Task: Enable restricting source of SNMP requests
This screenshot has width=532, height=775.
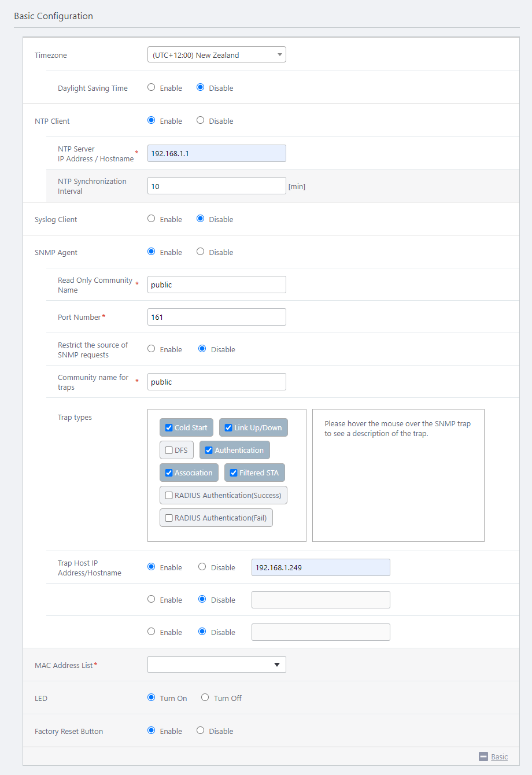Action: [x=152, y=349]
